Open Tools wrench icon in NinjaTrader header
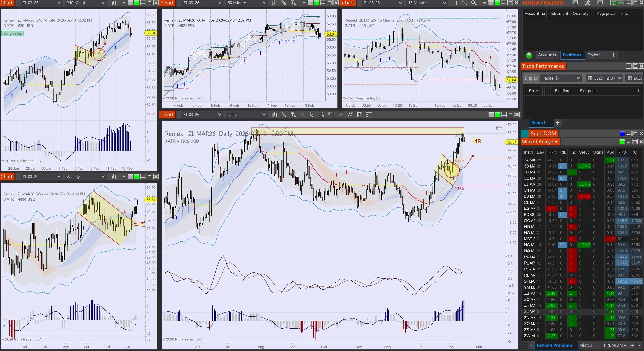Viewport: 644px width, 351px height. pos(587,3)
